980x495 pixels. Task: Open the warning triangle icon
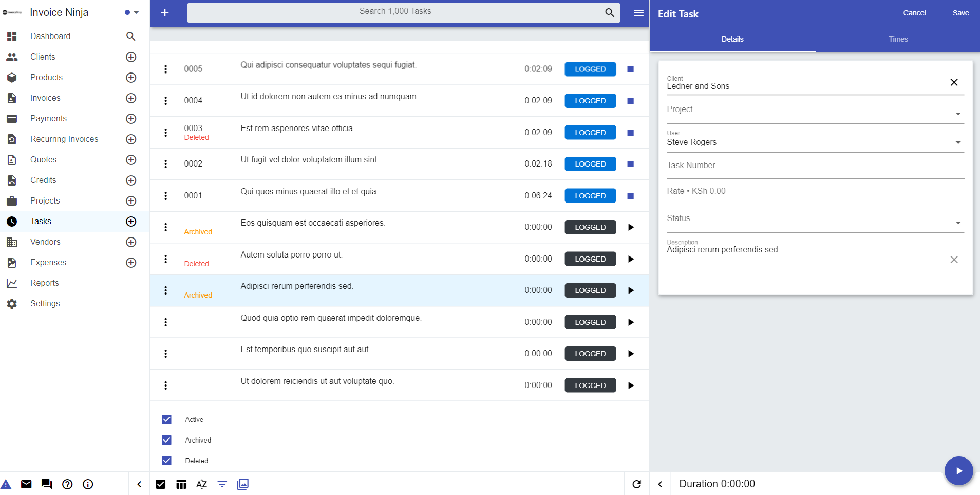pyautogui.click(x=6, y=484)
